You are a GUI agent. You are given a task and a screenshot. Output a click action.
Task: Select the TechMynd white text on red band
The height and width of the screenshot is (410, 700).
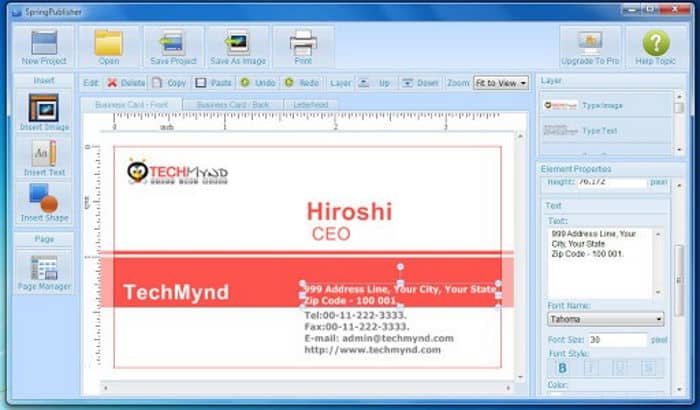click(x=176, y=292)
